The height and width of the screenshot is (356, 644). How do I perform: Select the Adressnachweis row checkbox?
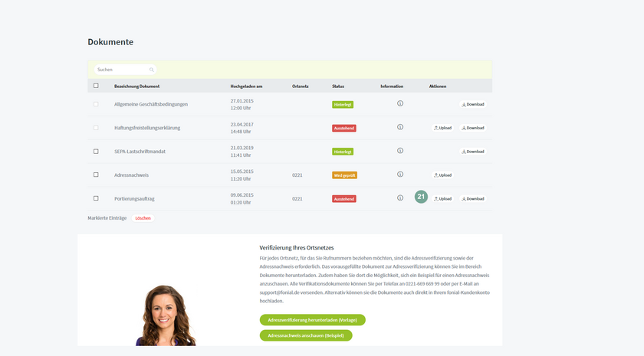click(x=96, y=175)
